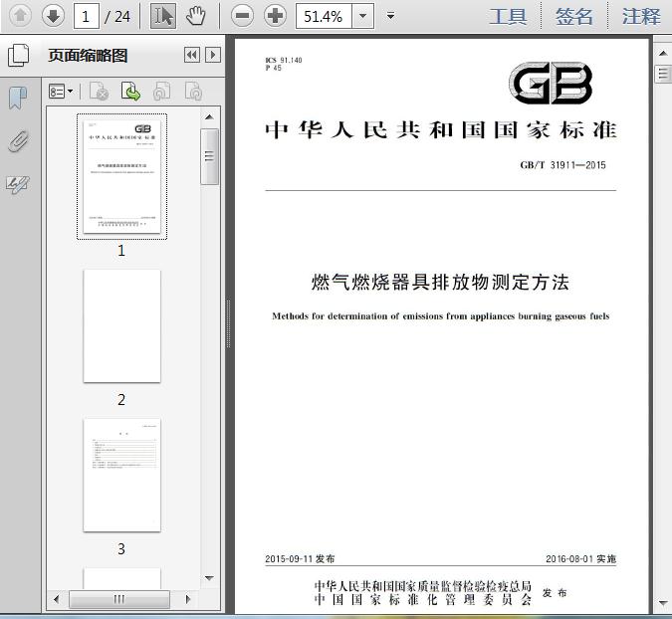Click the page number input field
The image size is (672, 619).
click(87, 17)
